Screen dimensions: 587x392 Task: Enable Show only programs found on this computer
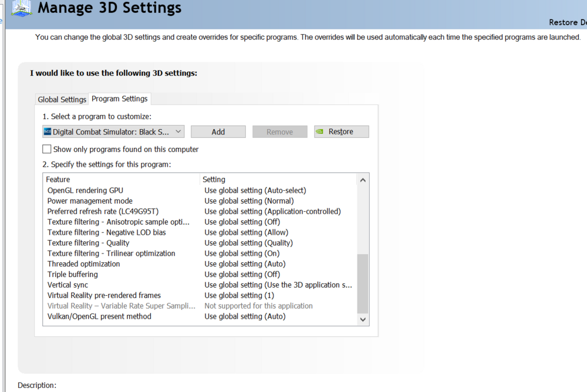[x=47, y=149]
